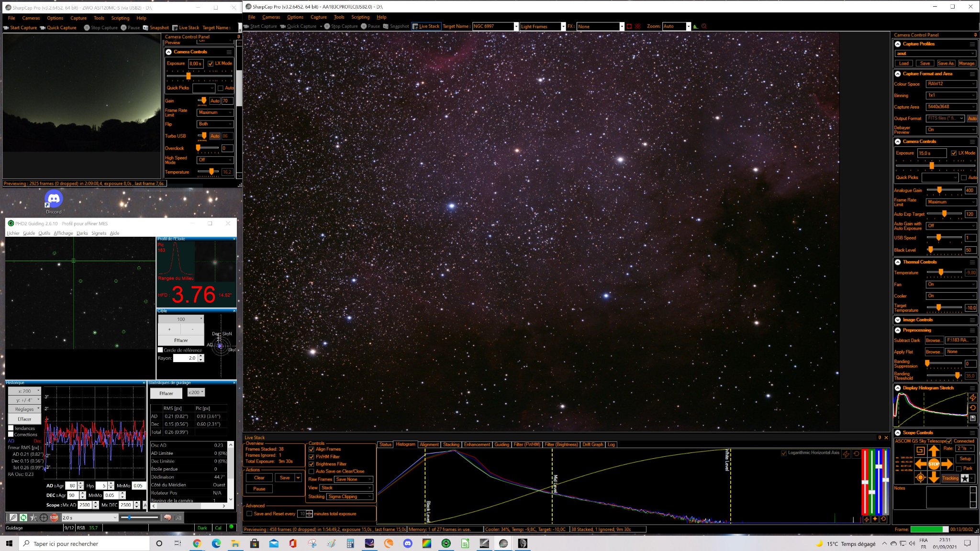
Task: Click Clear button in Live Stack Actions
Action: [x=259, y=478]
